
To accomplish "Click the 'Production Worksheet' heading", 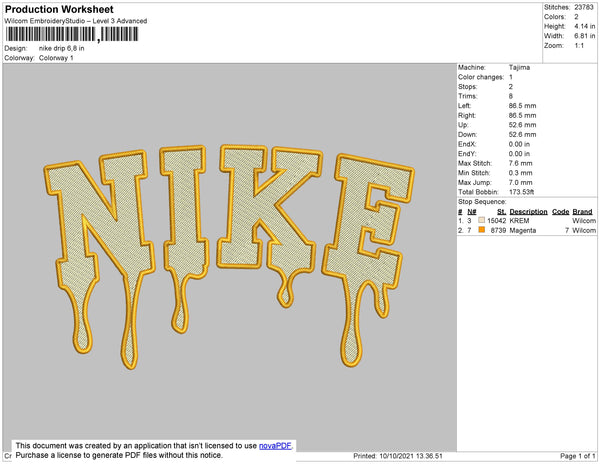I will point(59,9).
